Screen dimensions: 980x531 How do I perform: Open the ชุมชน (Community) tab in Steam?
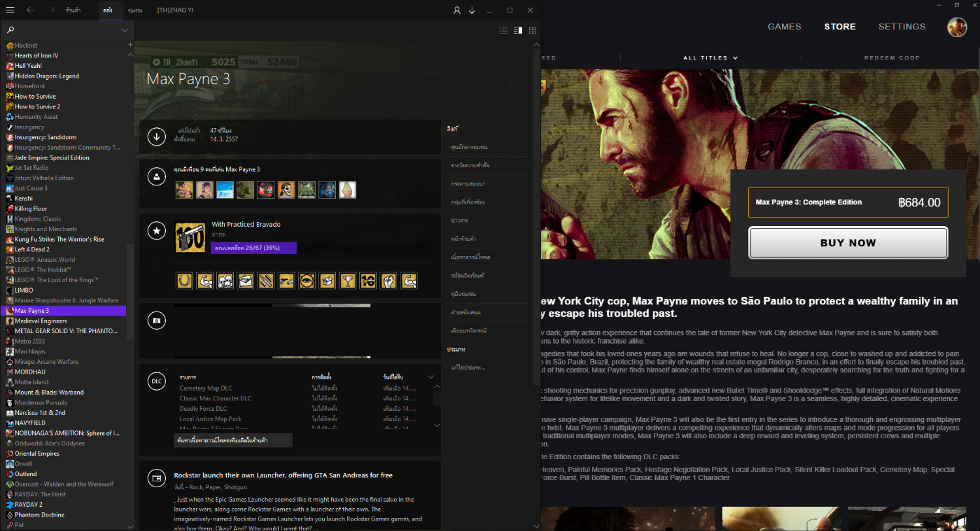click(x=135, y=10)
